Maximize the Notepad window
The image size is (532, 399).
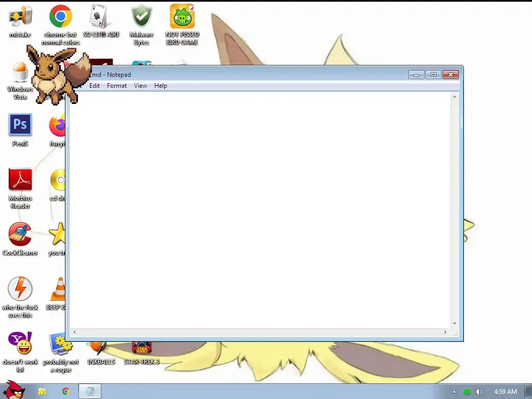coord(433,75)
